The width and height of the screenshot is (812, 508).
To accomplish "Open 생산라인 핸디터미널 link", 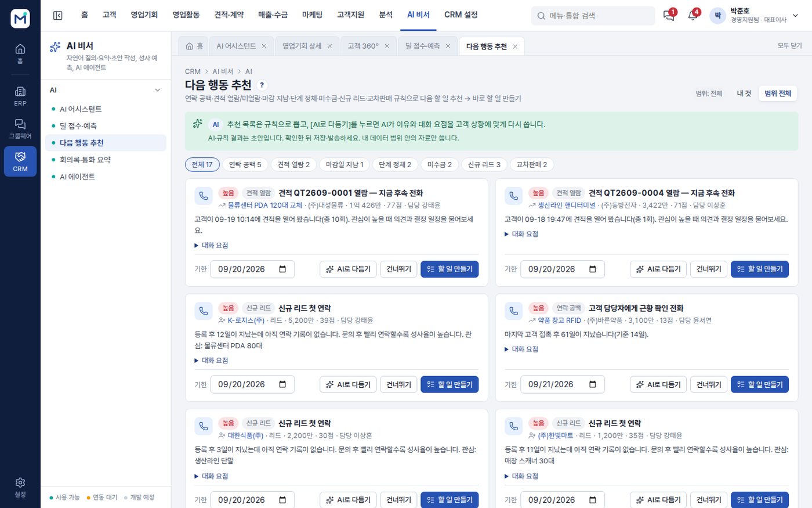I will click(567, 206).
